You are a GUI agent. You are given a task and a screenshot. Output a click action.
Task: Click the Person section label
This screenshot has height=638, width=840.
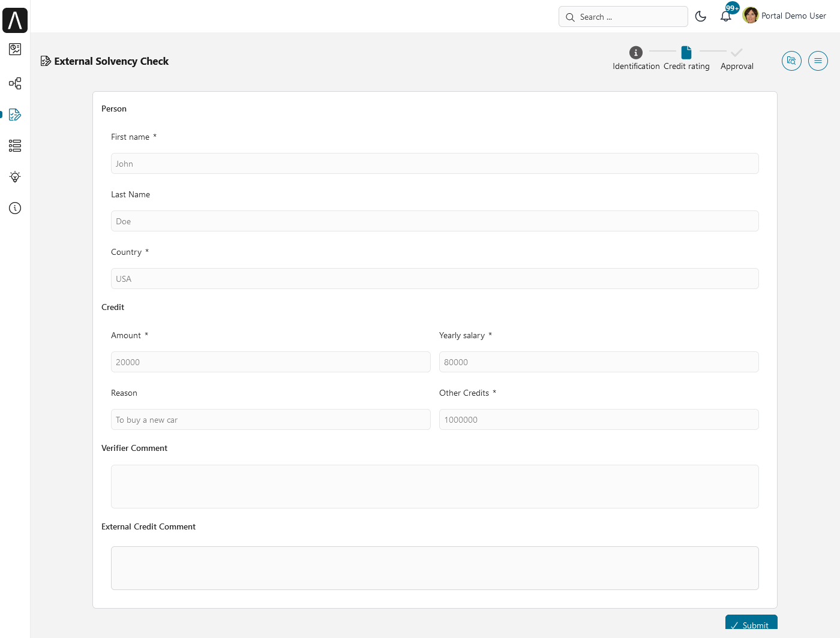click(114, 109)
